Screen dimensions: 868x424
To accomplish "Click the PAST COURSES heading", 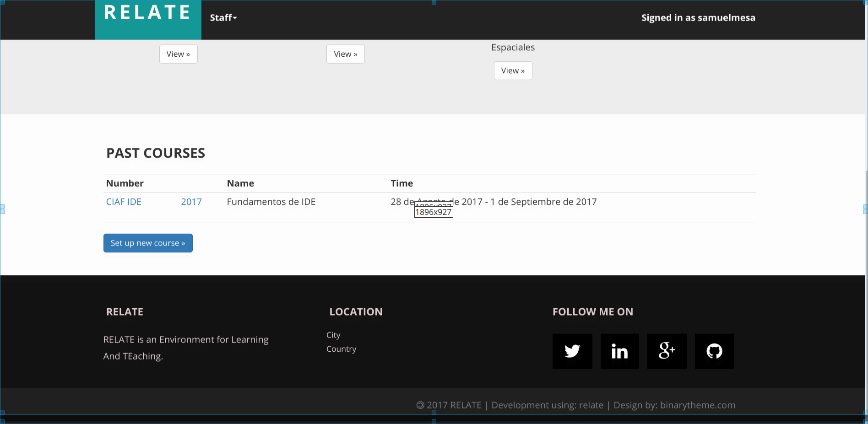I will (156, 153).
